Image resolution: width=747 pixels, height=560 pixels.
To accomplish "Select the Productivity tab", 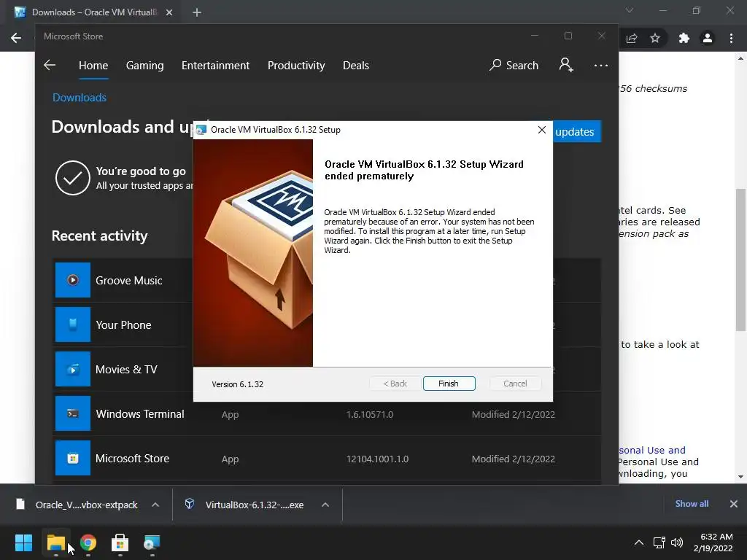I will (296, 65).
